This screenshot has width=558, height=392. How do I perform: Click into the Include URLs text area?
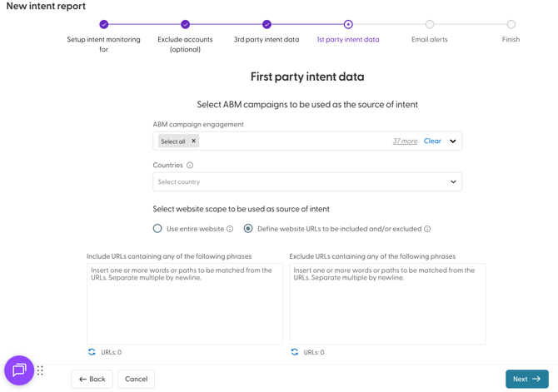click(185, 304)
